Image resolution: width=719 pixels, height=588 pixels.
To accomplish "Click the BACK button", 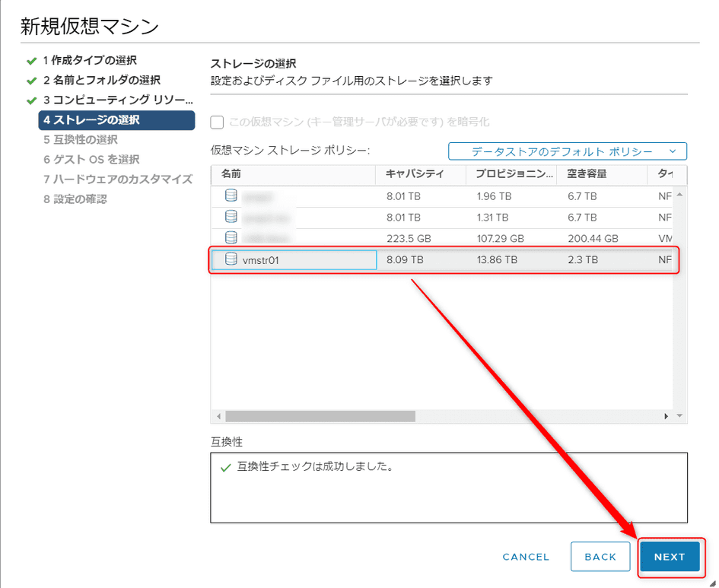I will (600, 557).
